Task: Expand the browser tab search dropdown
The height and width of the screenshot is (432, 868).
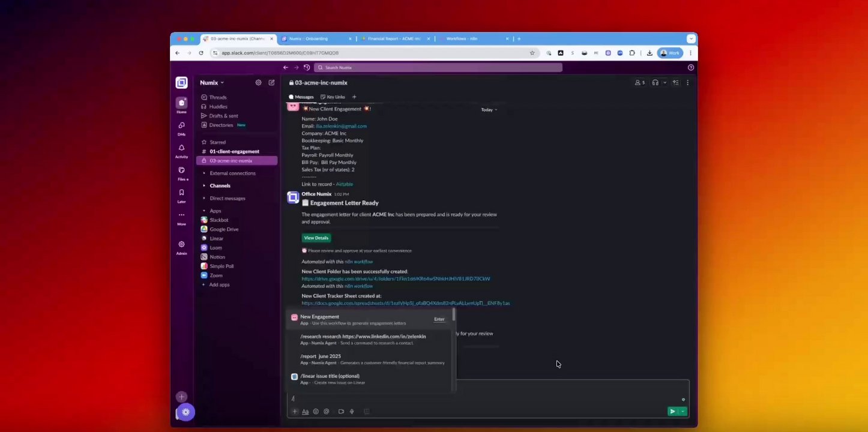Action: pyautogui.click(x=692, y=38)
